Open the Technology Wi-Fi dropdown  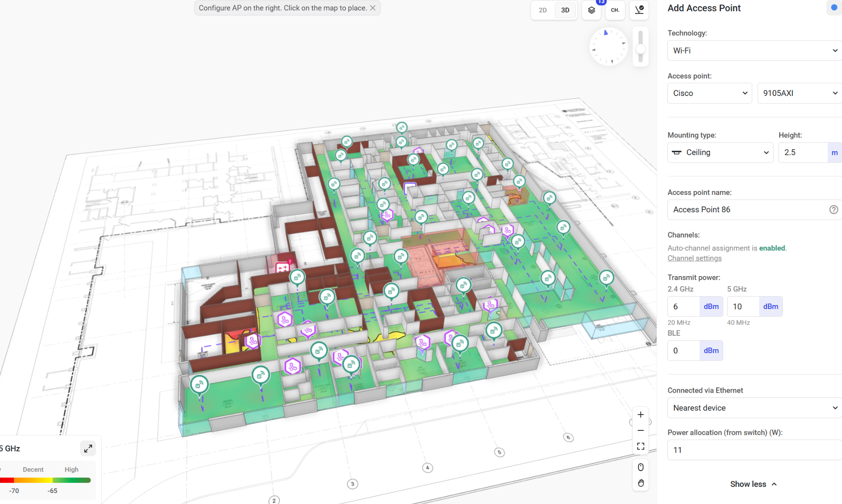tap(754, 50)
